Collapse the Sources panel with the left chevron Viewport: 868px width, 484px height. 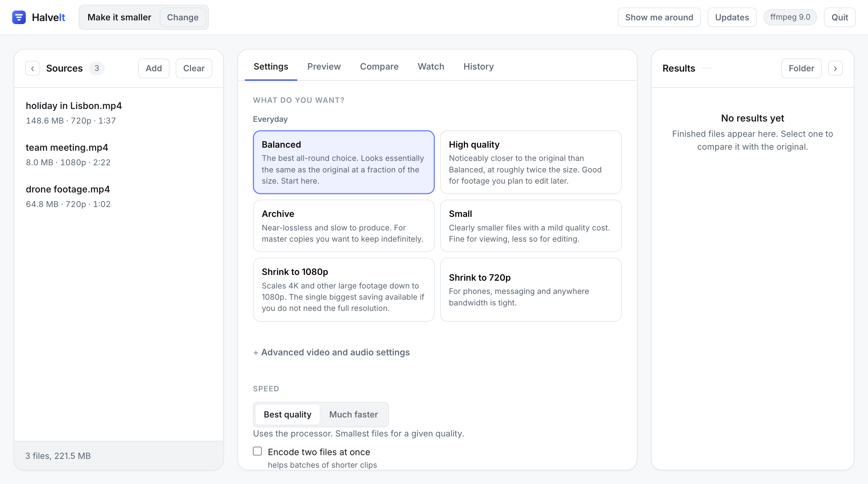[x=33, y=68]
